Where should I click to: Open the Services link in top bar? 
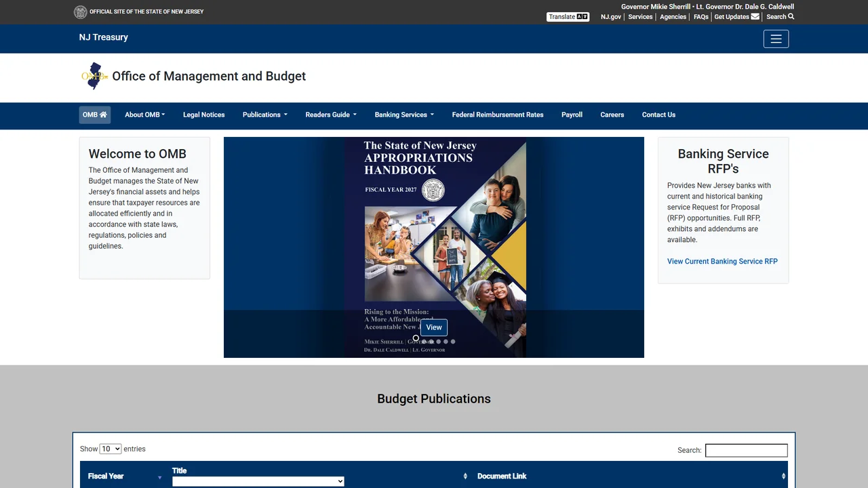640,17
